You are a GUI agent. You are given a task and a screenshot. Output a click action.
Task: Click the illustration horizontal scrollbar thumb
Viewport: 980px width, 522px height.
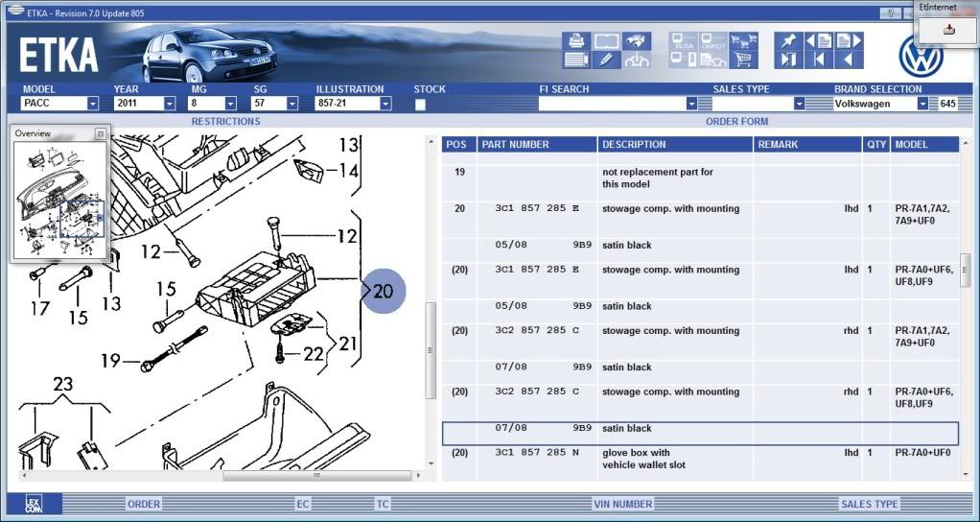pyautogui.click(x=316, y=476)
